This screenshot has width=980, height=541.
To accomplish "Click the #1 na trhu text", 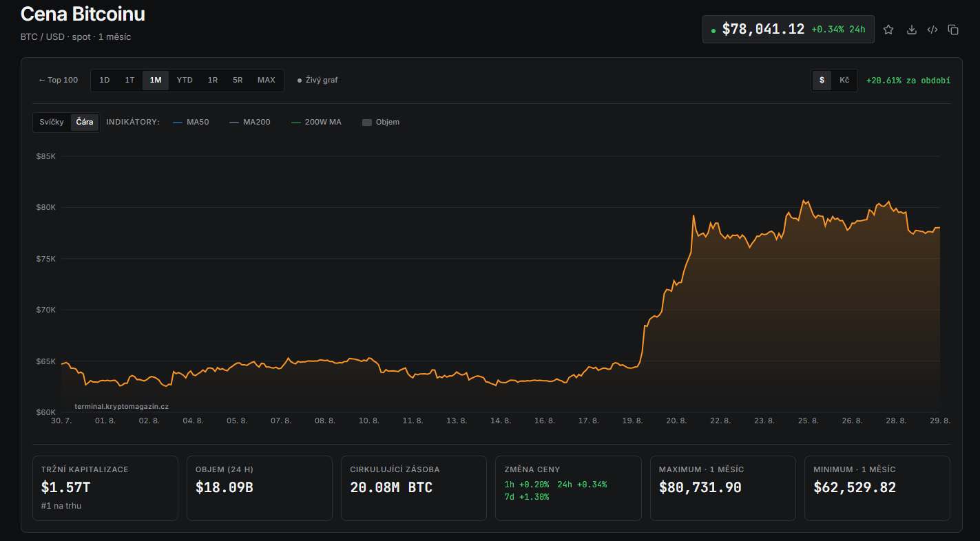I will pyautogui.click(x=61, y=506).
